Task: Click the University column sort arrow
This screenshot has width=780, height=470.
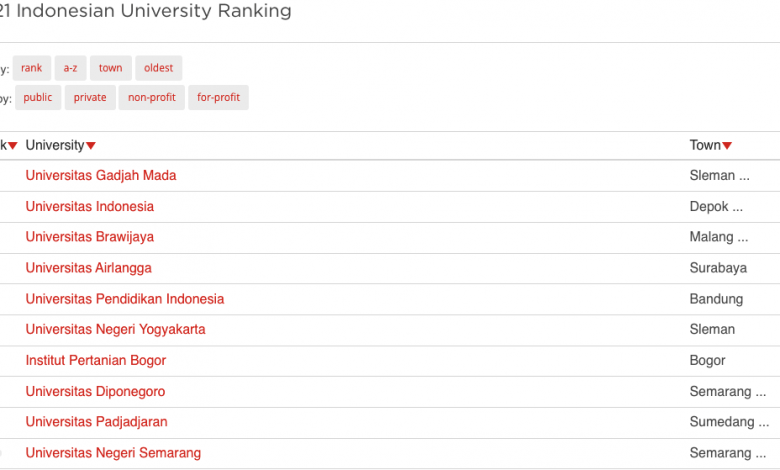Action: click(x=91, y=146)
